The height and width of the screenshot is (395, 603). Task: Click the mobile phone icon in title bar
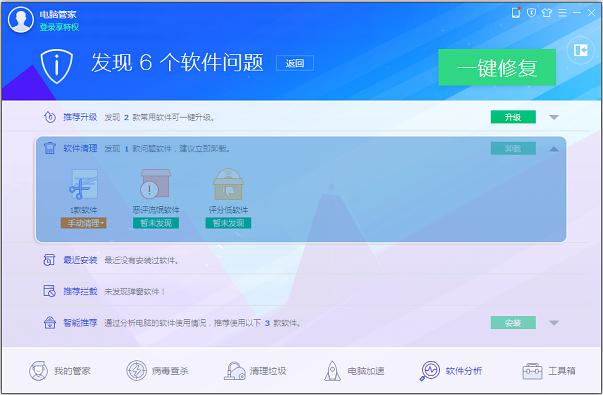[x=516, y=13]
